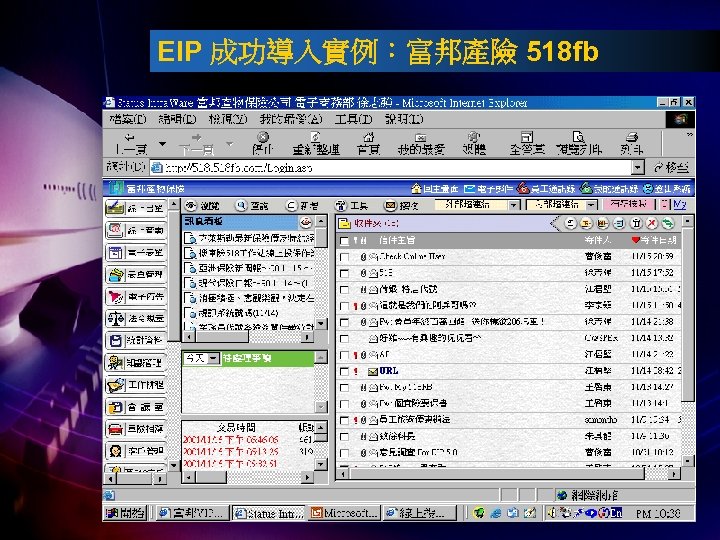The width and height of the screenshot is (720, 540).
Task: Tick checkbox for the URL mail
Action: click(344, 371)
